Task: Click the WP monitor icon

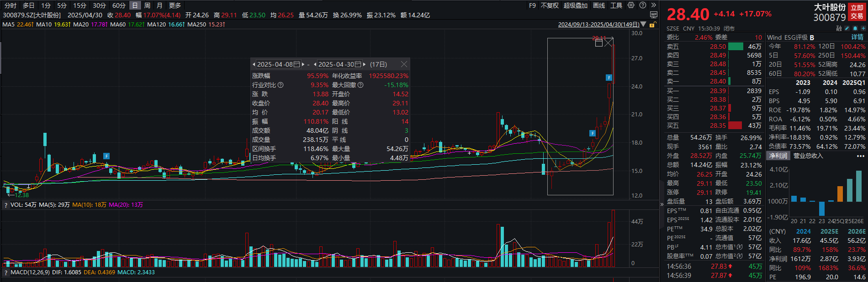Action: tap(653, 15)
